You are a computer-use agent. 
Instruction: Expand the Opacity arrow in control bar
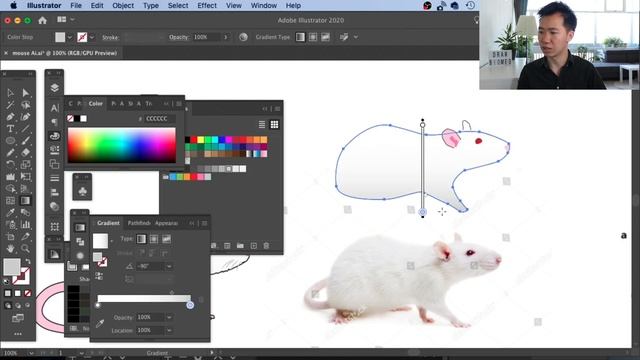(226, 37)
